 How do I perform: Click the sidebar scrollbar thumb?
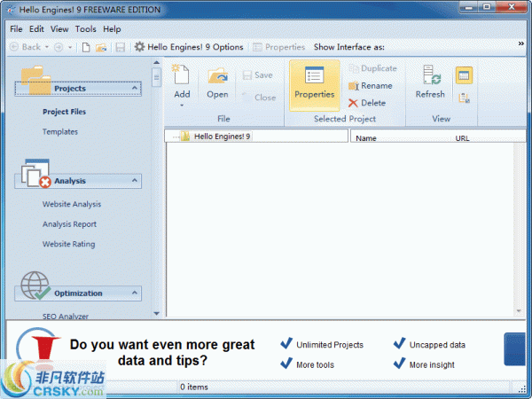156,77
